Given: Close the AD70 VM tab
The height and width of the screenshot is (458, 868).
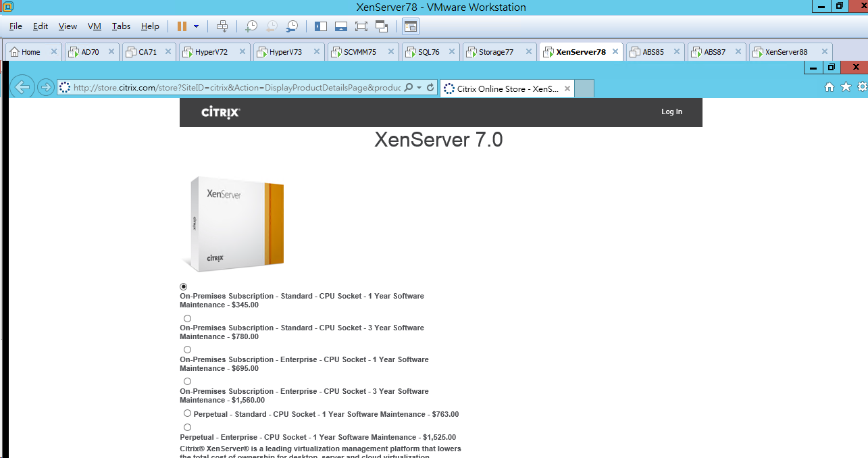Looking at the screenshot, I should pyautogui.click(x=111, y=52).
